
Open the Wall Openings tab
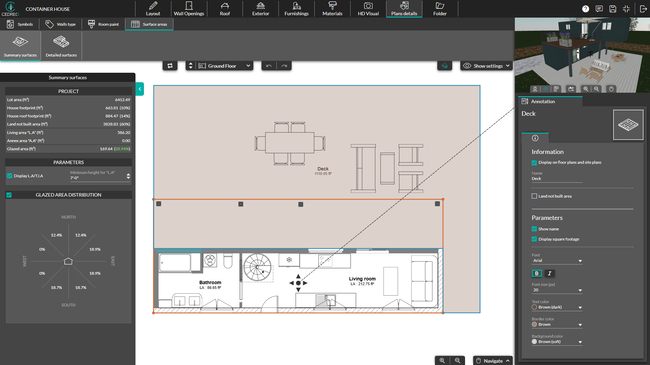click(189, 9)
